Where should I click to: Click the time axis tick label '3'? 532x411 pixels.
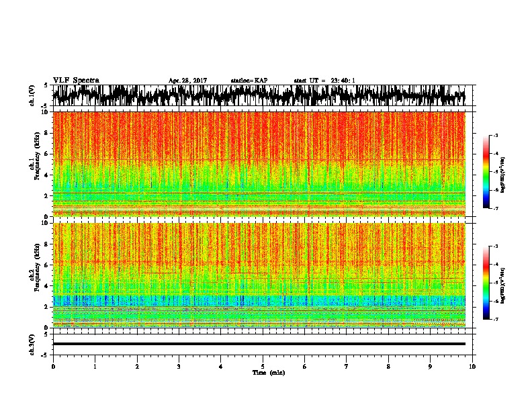[x=179, y=367]
